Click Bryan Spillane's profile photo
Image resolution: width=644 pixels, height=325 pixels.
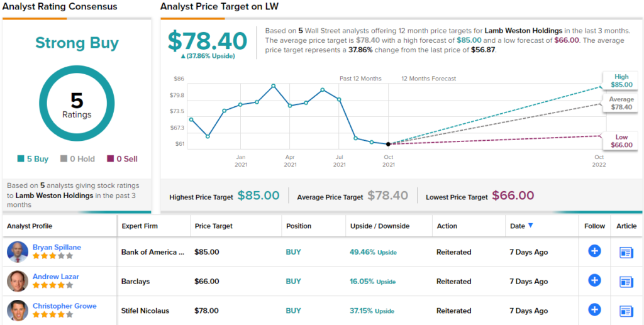pyautogui.click(x=17, y=252)
